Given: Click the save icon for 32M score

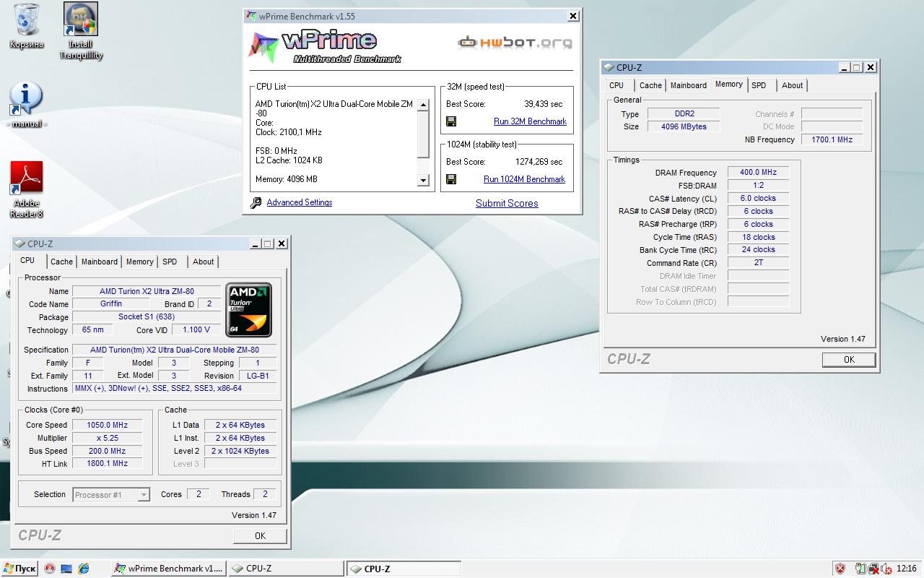Looking at the screenshot, I should click(x=451, y=121).
